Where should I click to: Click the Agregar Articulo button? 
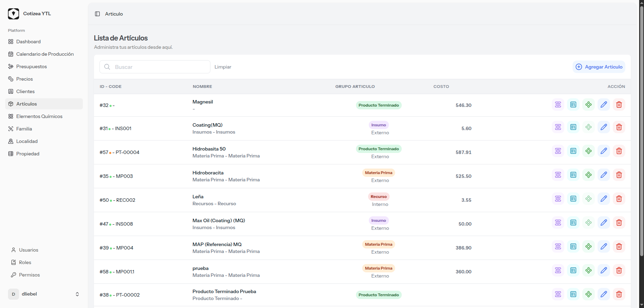coord(599,67)
